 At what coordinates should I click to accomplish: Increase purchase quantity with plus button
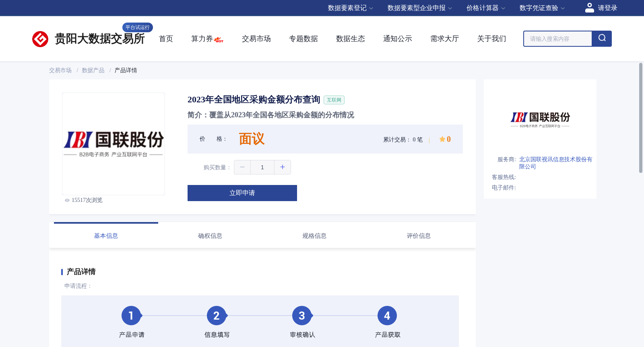click(x=283, y=167)
